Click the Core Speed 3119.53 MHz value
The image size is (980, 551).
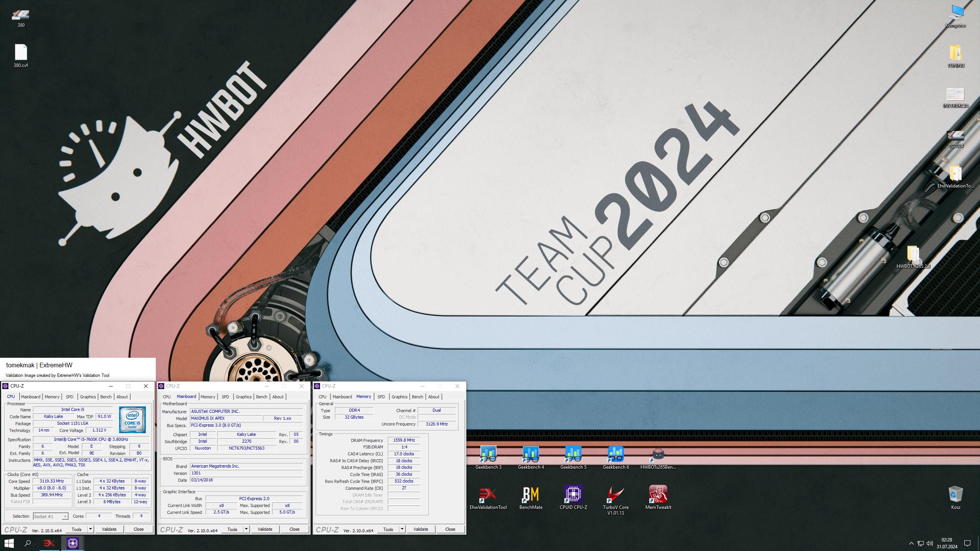click(52, 481)
